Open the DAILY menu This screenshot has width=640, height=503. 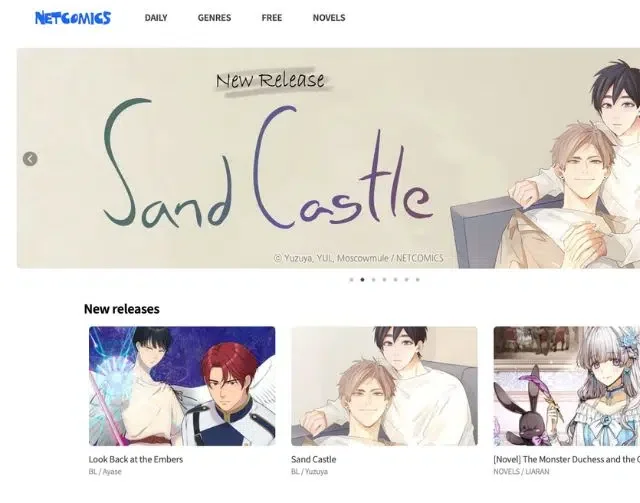(x=156, y=18)
